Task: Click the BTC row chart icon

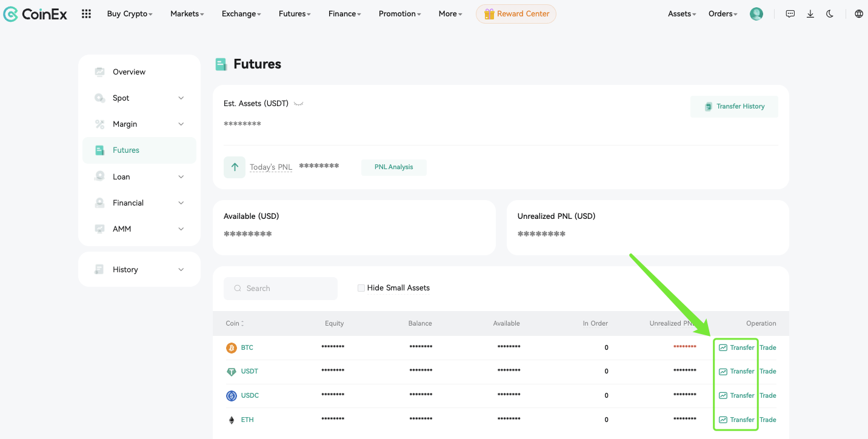Action: tap(723, 347)
